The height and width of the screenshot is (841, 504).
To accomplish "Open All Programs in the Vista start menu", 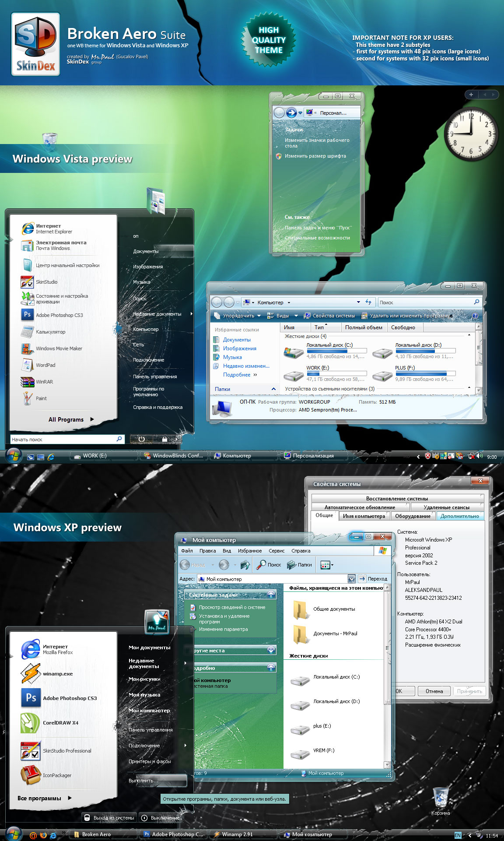I will (71, 419).
